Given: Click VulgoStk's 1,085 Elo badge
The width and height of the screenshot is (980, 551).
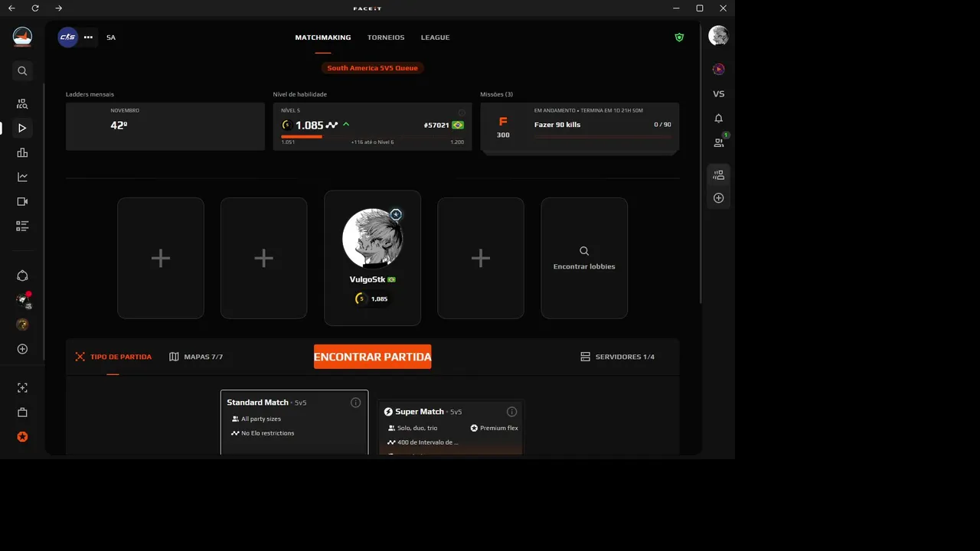Looking at the screenshot, I should click(x=372, y=298).
